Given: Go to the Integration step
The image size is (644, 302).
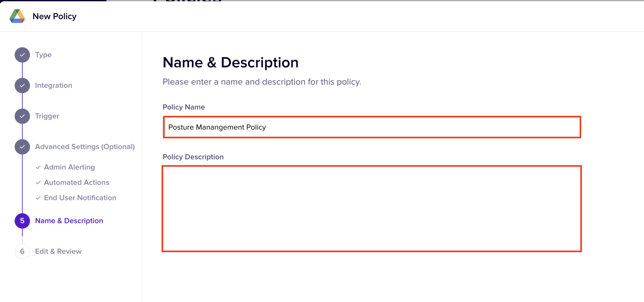Looking at the screenshot, I should tap(54, 85).
